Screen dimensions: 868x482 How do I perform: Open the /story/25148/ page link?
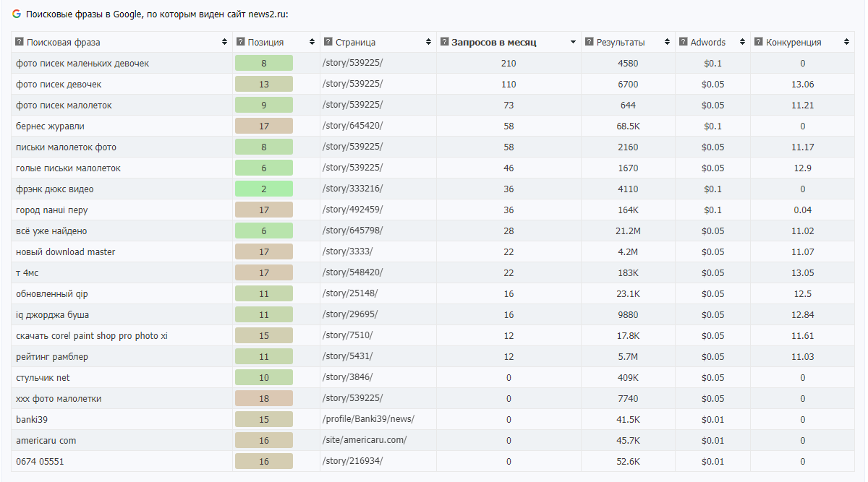350,293
